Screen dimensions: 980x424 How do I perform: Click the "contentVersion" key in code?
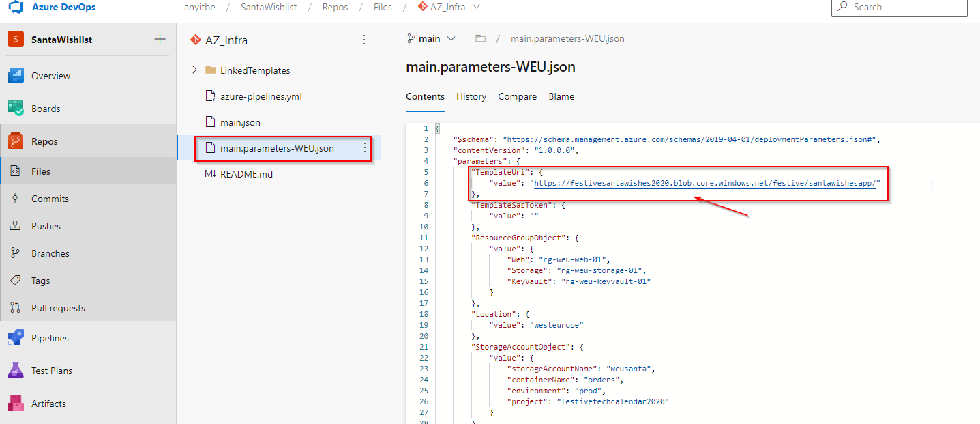click(490, 150)
